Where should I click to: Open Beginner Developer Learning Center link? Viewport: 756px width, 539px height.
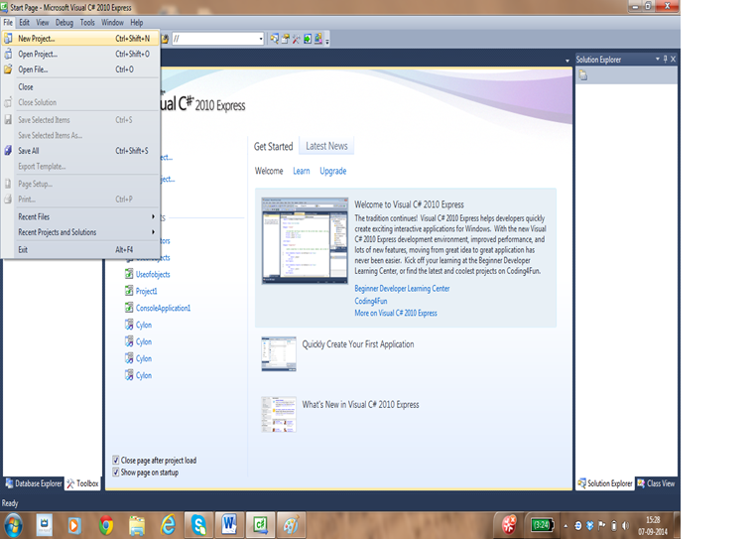pyautogui.click(x=402, y=288)
